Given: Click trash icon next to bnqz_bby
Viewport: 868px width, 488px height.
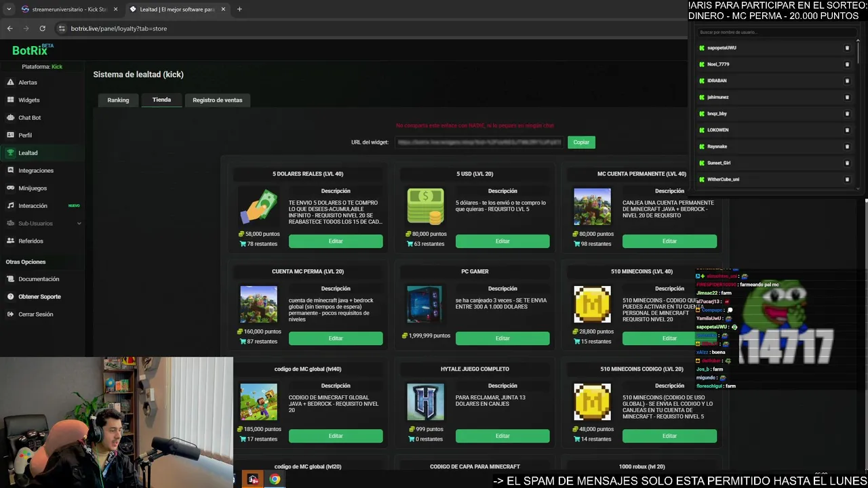Looking at the screenshot, I should click(x=847, y=114).
